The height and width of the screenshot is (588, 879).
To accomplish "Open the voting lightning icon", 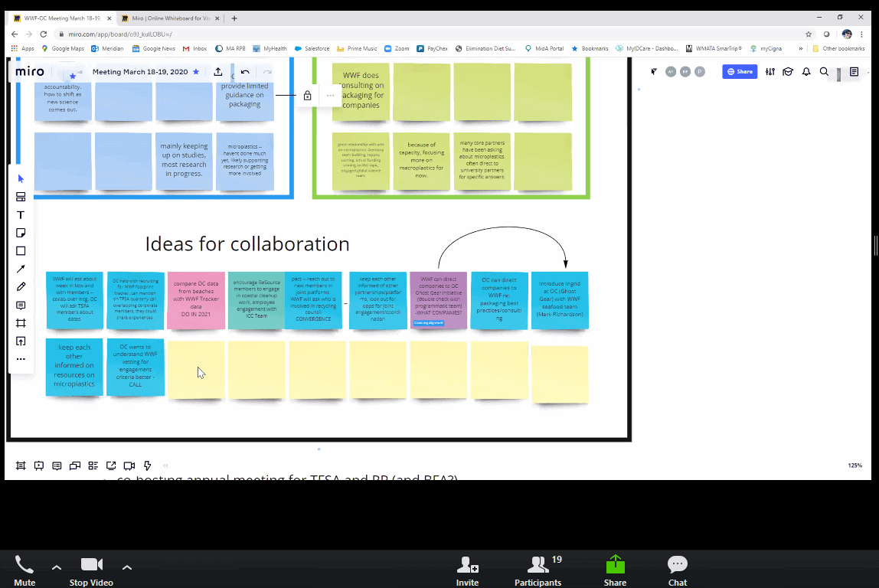I will [148, 465].
